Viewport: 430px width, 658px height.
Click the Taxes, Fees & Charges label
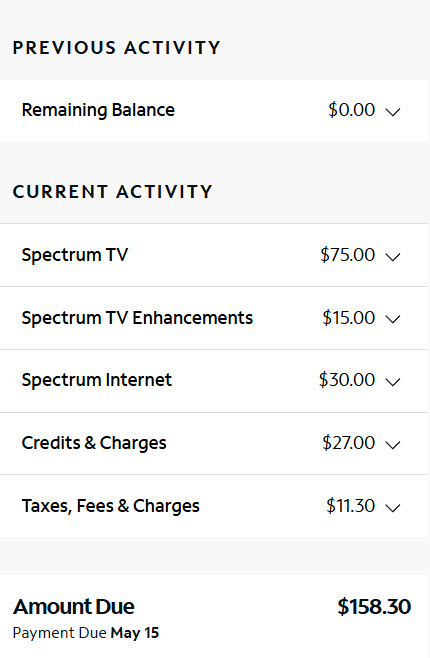pyautogui.click(x=111, y=506)
